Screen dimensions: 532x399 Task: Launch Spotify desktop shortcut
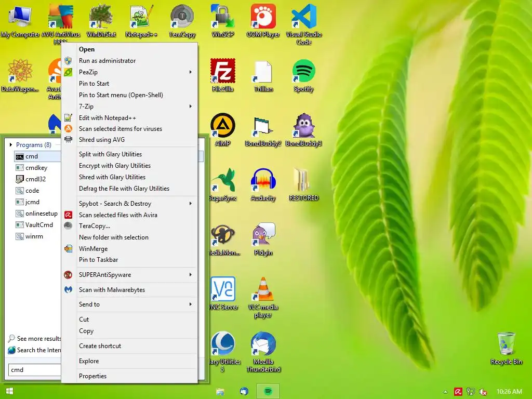pos(303,75)
